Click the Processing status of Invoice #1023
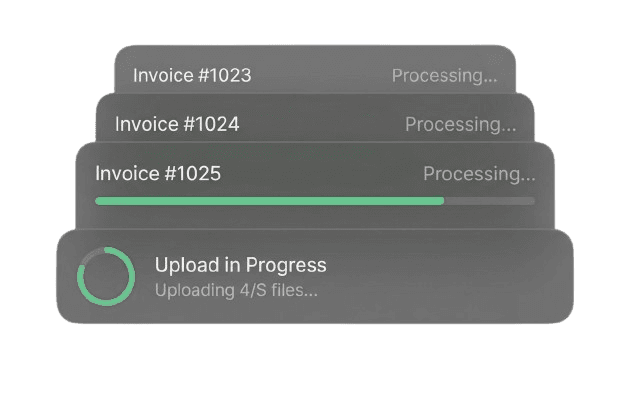 443,76
